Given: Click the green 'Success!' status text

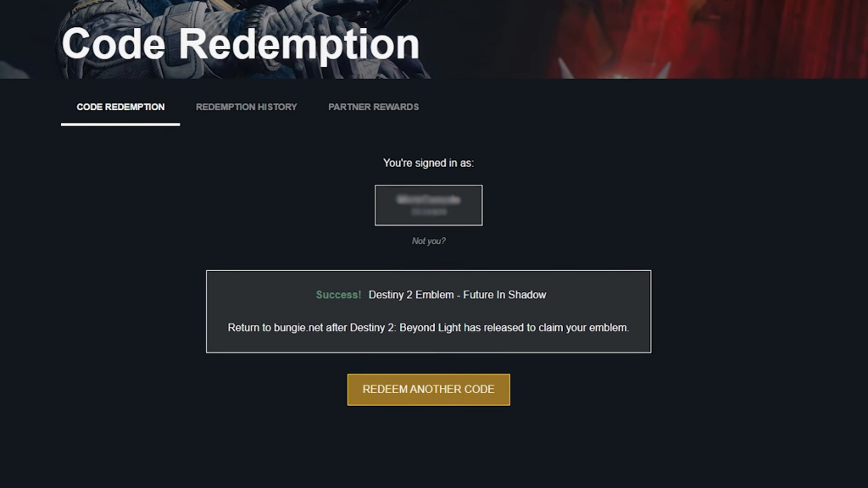Looking at the screenshot, I should pyautogui.click(x=338, y=295).
